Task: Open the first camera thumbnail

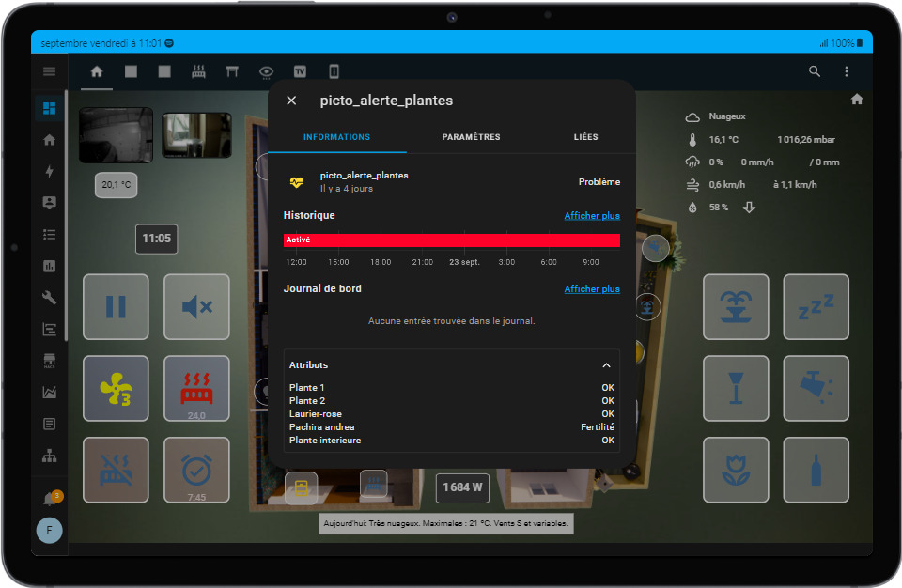Action: 117,135
